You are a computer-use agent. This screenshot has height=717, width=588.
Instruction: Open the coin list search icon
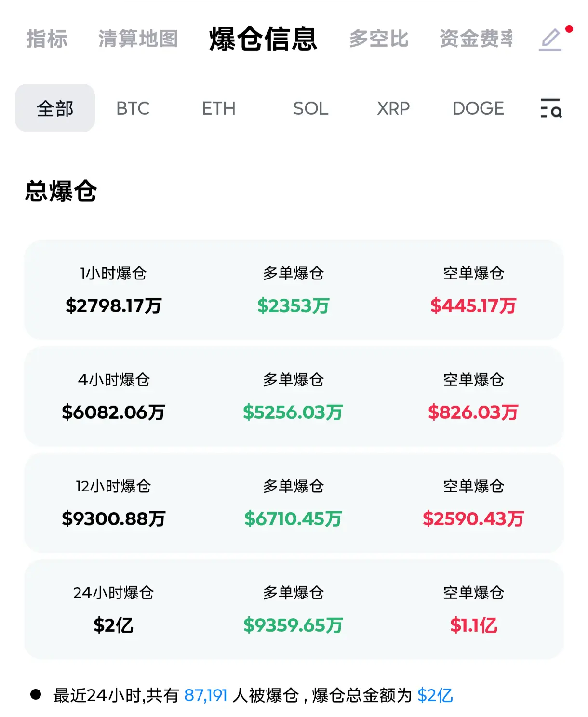(551, 108)
